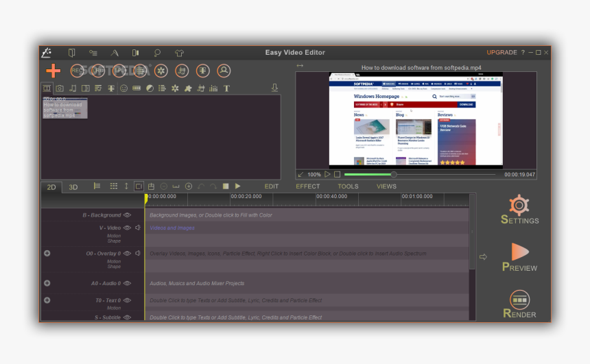Expand the T0 - Text 0 track plus
Viewport: 590px width, 364px height.
pyautogui.click(x=47, y=300)
